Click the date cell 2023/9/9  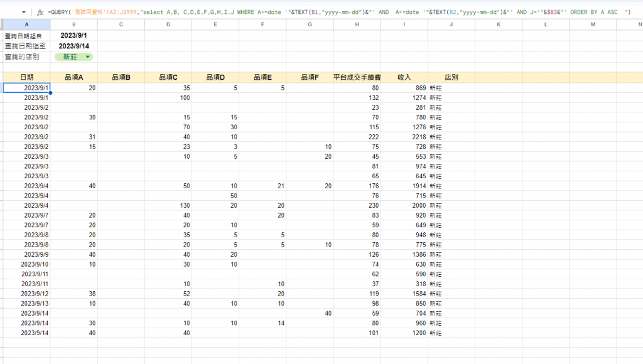click(x=26, y=255)
